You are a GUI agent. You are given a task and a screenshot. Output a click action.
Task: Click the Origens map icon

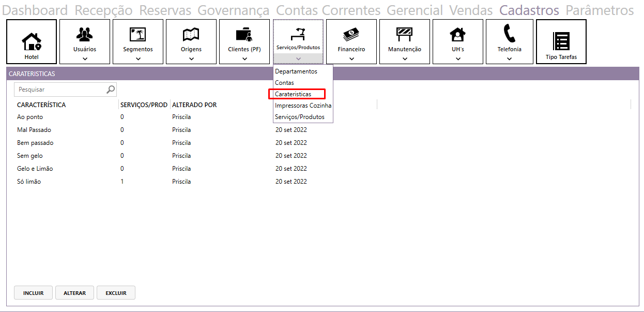pyautogui.click(x=191, y=34)
